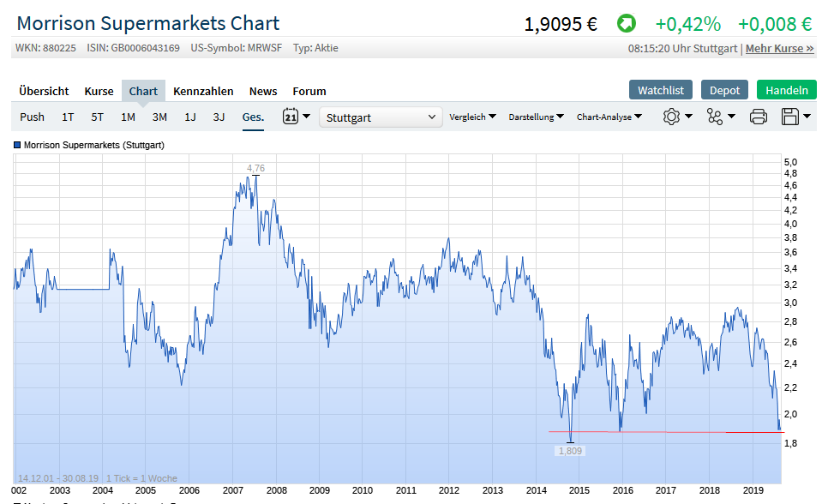822x504 pixels.
Task: Select the 1J time range
Action: 190,117
